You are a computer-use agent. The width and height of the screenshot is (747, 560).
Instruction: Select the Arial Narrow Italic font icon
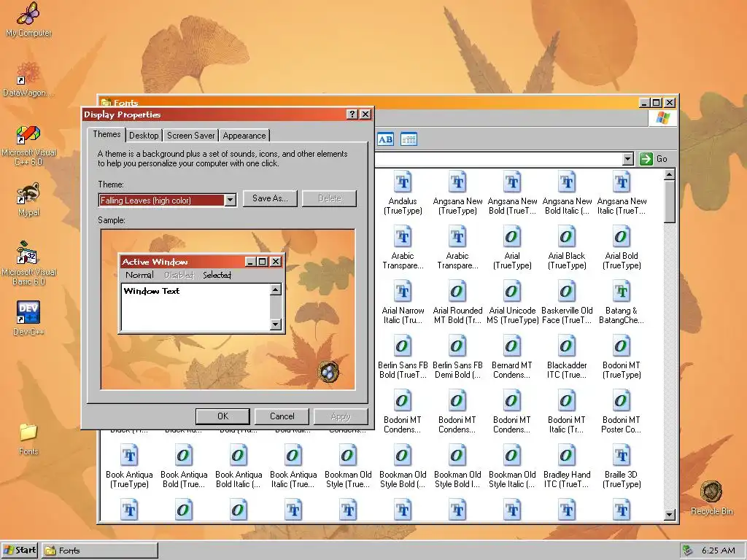(403, 292)
